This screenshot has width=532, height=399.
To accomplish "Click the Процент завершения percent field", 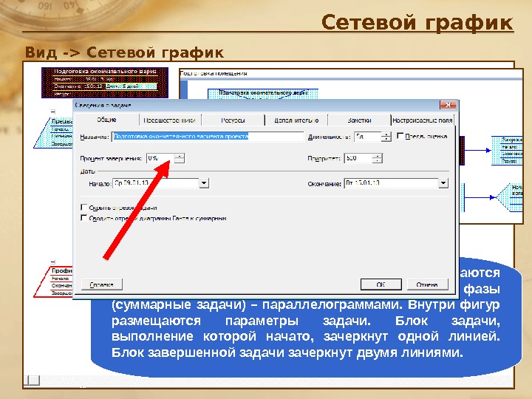I will (160, 158).
